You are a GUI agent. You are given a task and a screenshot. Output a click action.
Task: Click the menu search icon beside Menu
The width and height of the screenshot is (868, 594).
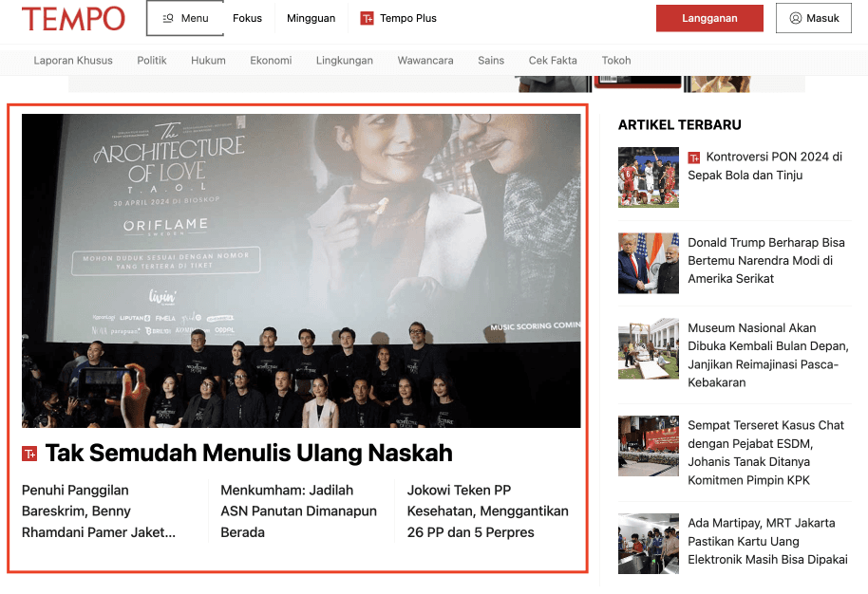coord(168,18)
